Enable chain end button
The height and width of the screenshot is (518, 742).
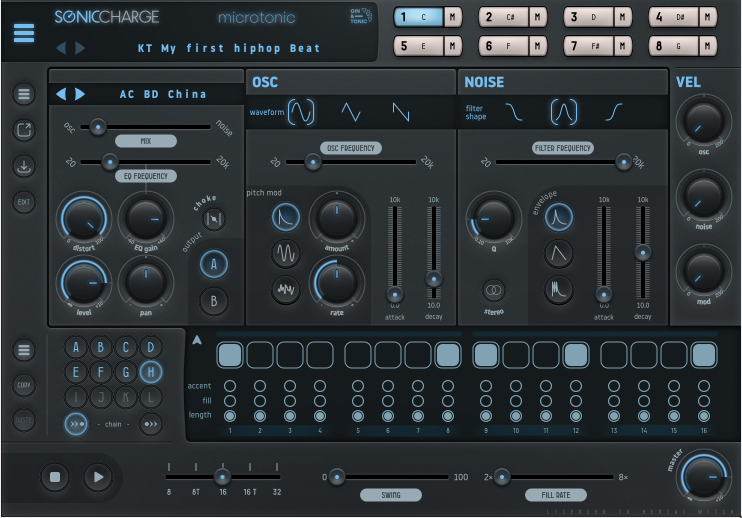pos(150,424)
